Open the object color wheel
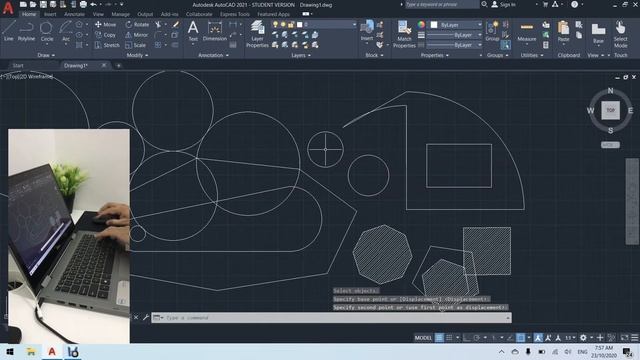640x360 pixels. point(421,24)
